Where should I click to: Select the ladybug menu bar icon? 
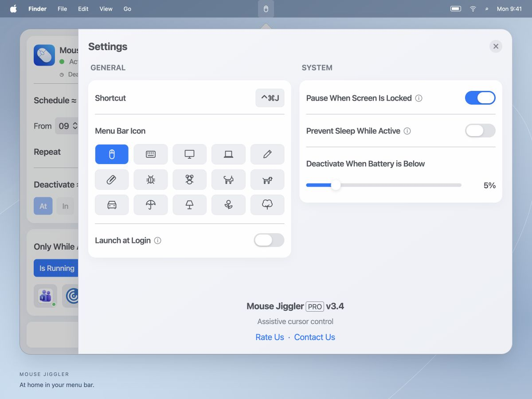151,180
